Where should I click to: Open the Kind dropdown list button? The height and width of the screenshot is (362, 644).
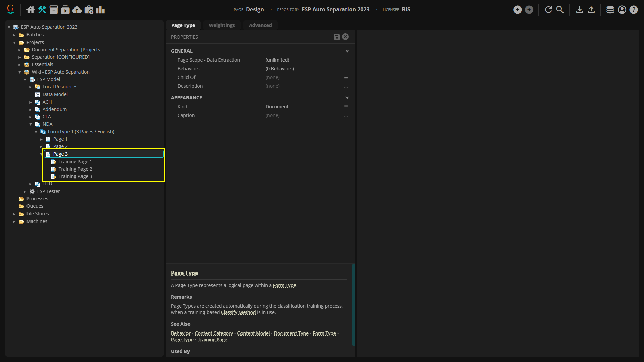pos(346,107)
